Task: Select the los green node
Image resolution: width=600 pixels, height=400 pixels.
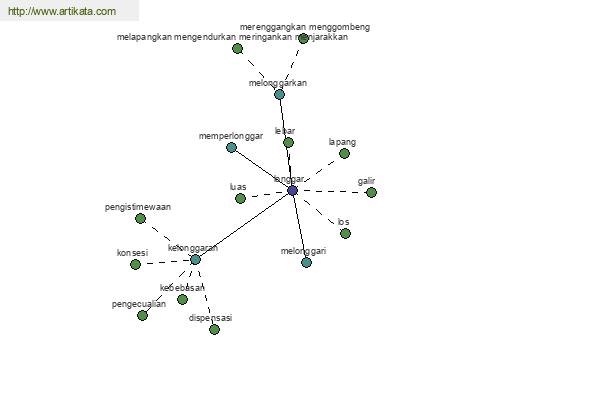Action: [x=346, y=233]
